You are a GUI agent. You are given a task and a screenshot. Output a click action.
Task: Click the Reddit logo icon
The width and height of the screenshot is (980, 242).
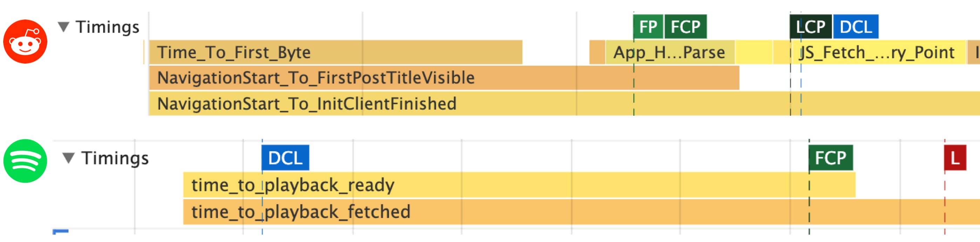click(x=25, y=41)
